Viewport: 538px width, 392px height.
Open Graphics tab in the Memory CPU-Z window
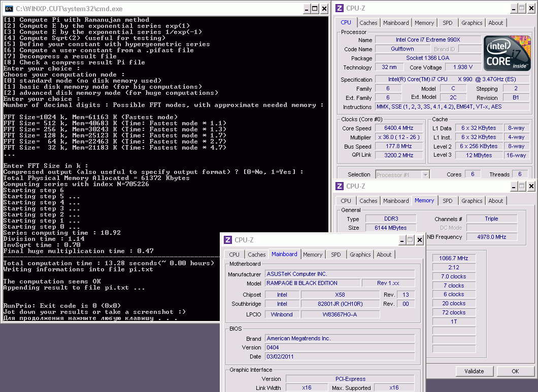pyautogui.click(x=472, y=201)
